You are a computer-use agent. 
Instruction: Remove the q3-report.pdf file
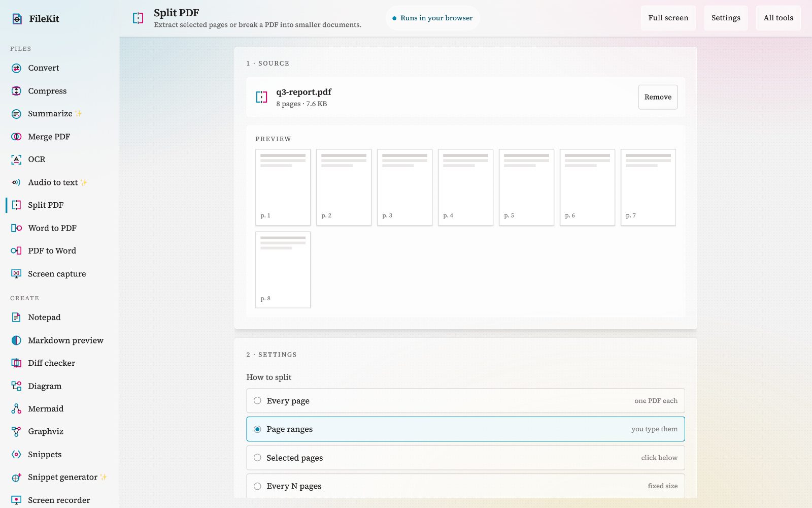pyautogui.click(x=658, y=97)
